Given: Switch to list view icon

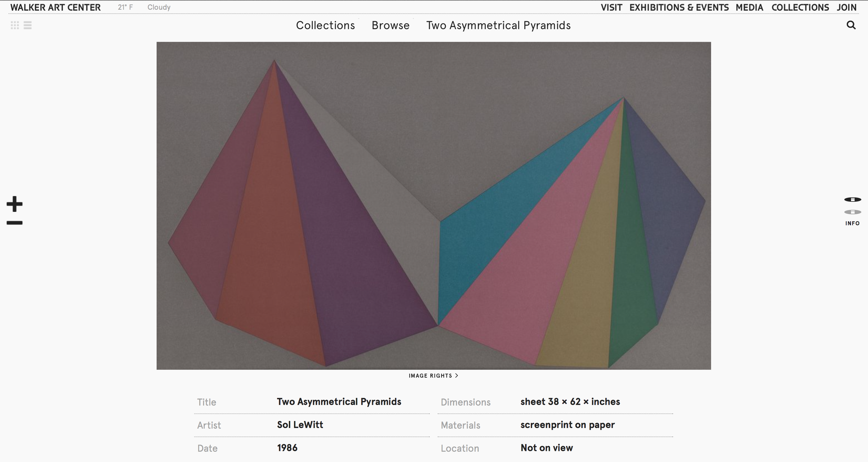Looking at the screenshot, I should [x=28, y=25].
